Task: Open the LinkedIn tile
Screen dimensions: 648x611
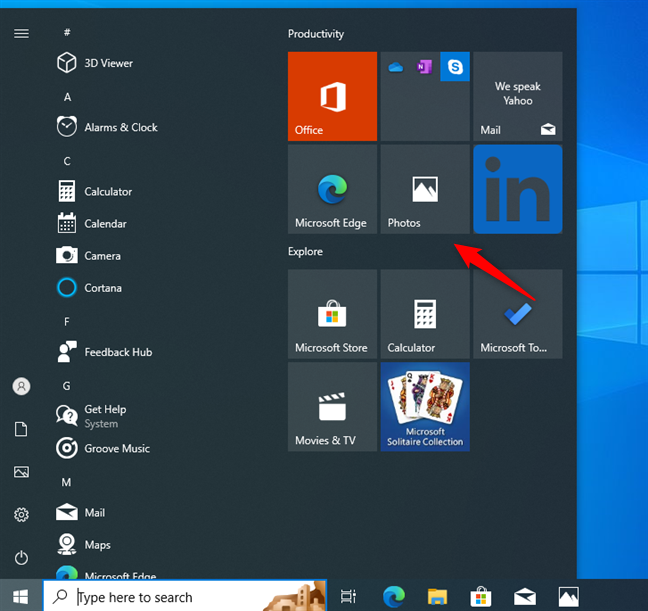Action: pos(518,189)
